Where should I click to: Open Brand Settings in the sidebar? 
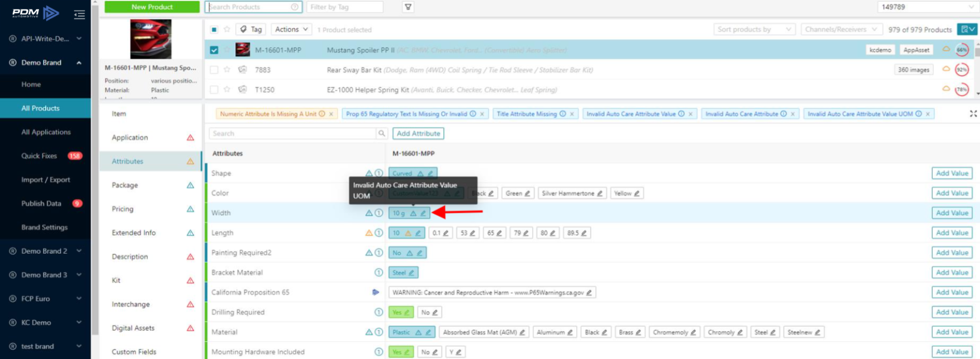45,228
